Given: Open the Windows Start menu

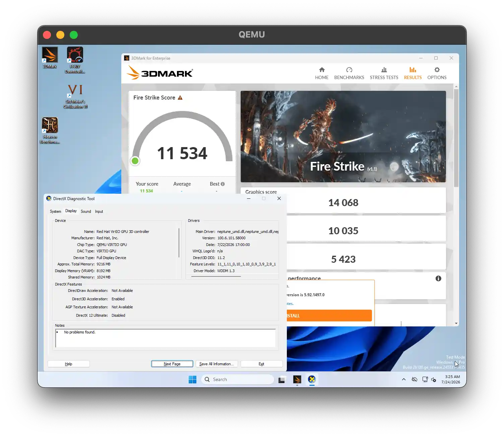Looking at the screenshot, I should tap(192, 379).
